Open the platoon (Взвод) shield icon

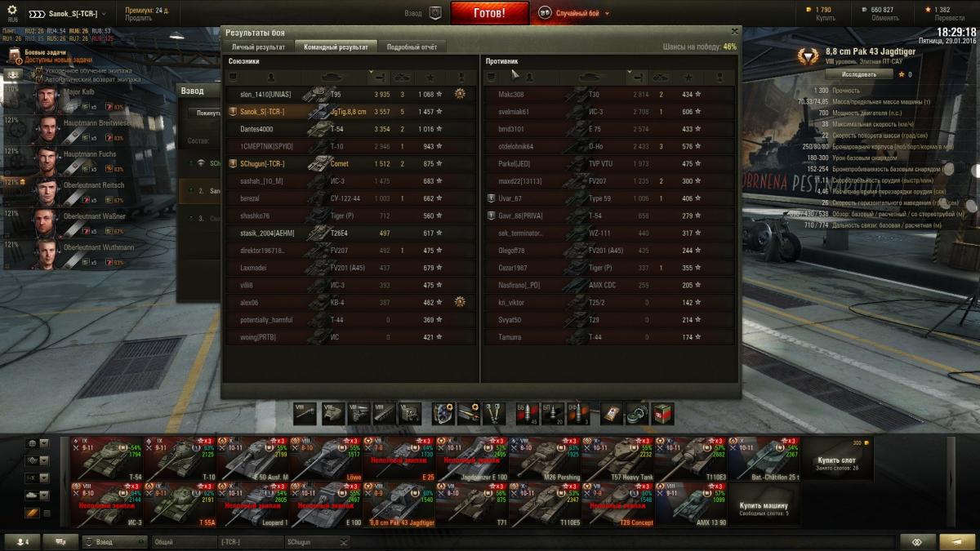tap(435, 13)
